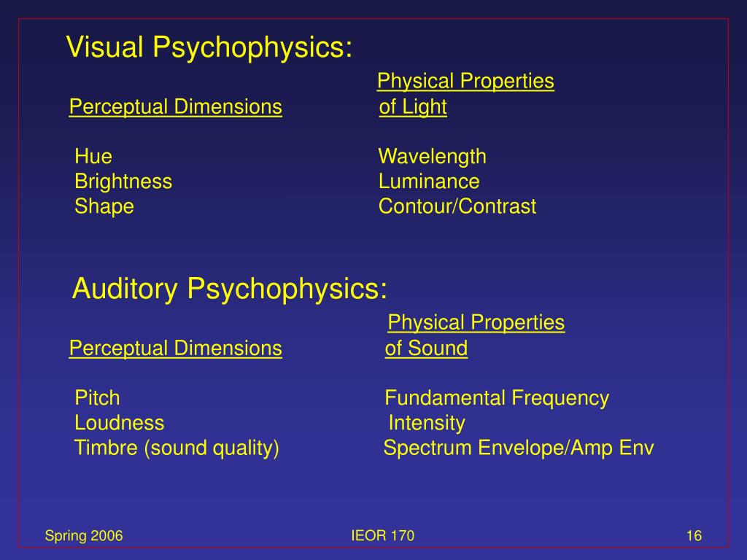The height and width of the screenshot is (560, 747).
Task: Click the word 'Loudness'
Action: [120, 423]
